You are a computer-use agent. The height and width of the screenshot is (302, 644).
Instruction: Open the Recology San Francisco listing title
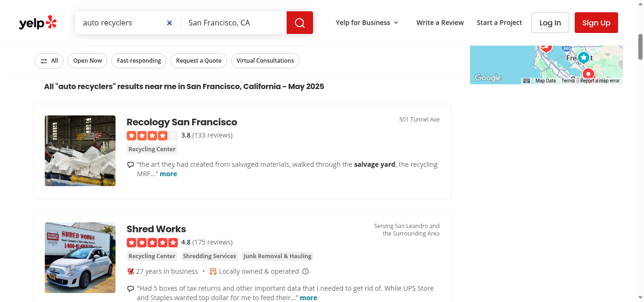tap(182, 122)
